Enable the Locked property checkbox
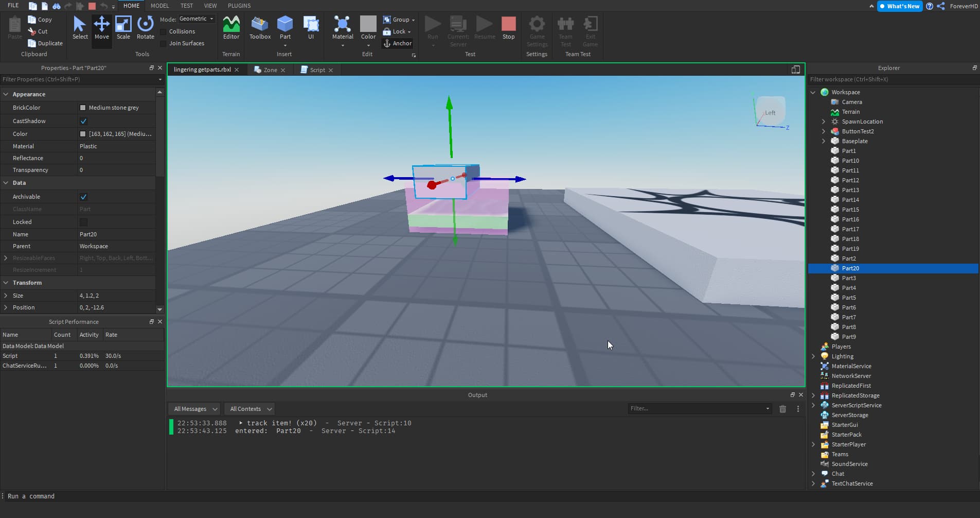Viewport: 980px width, 518px height. click(83, 222)
